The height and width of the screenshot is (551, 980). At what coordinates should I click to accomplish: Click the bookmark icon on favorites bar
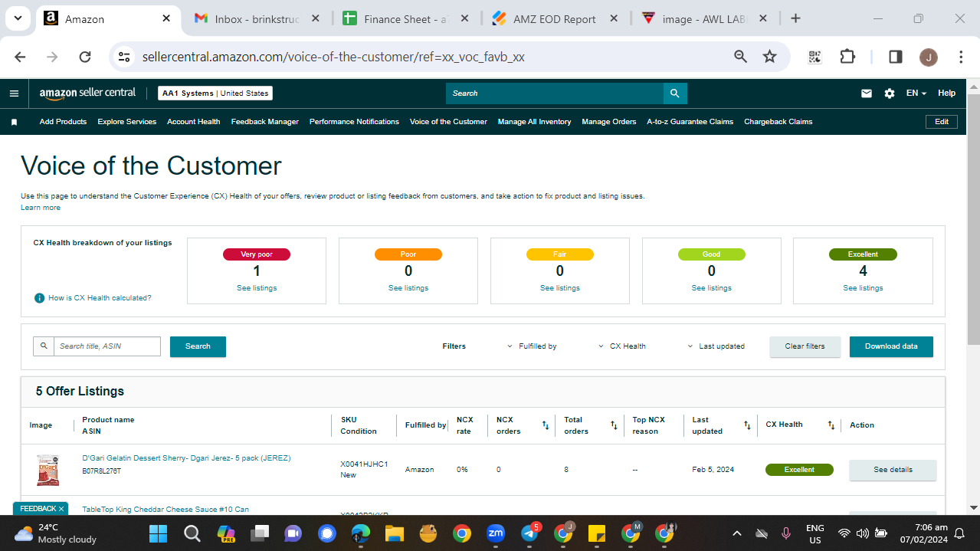click(x=14, y=122)
